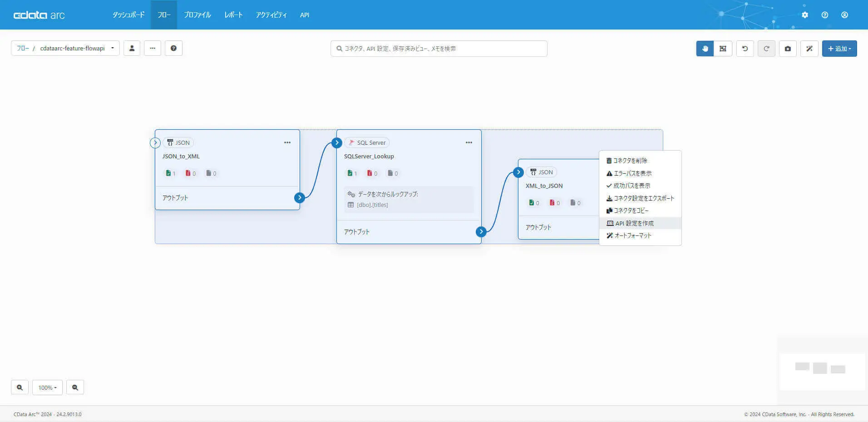Undo the last flow change

click(x=745, y=49)
